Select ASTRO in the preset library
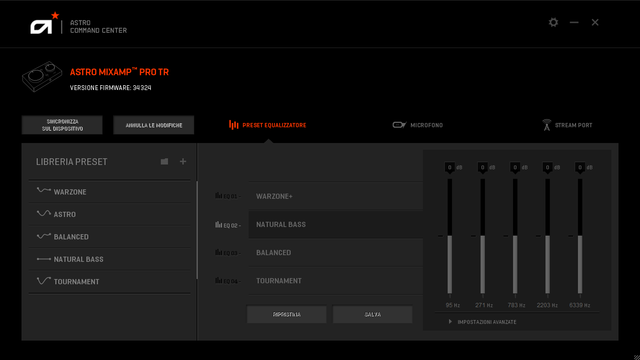This screenshot has height=360, width=640. [x=109, y=214]
